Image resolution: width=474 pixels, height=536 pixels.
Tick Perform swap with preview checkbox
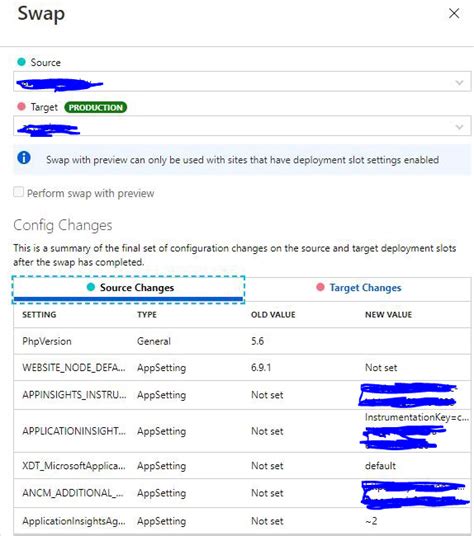19,192
